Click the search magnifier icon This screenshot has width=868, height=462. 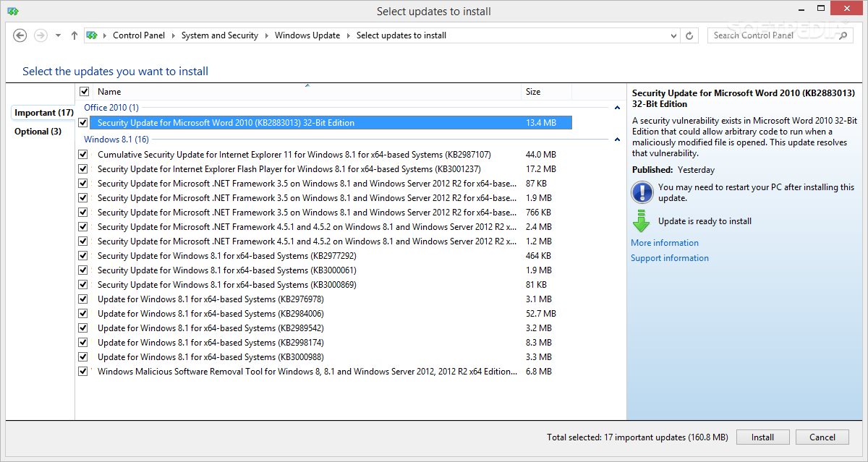843,35
